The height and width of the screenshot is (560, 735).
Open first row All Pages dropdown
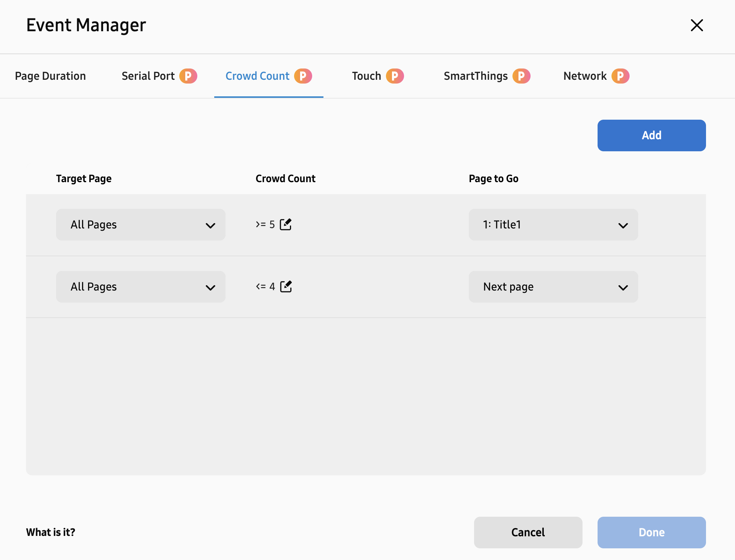click(140, 225)
